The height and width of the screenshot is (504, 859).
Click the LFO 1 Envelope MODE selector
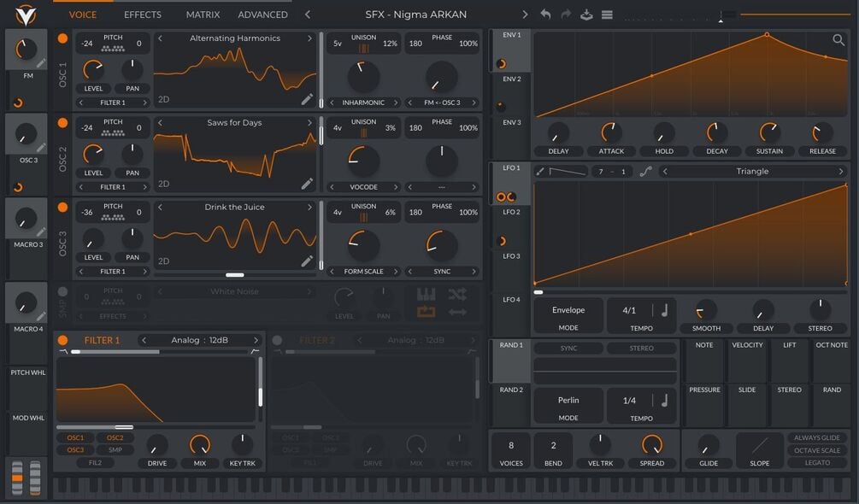(x=568, y=316)
